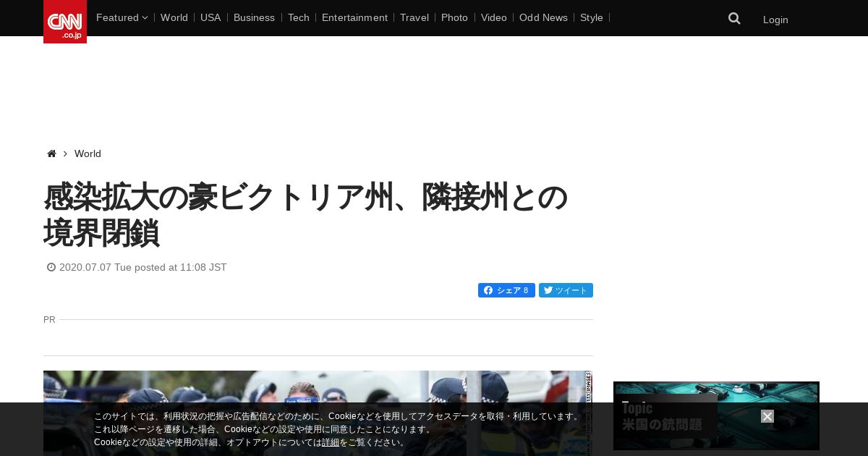Select the Video menu item
The image size is (868, 456).
[x=494, y=17]
